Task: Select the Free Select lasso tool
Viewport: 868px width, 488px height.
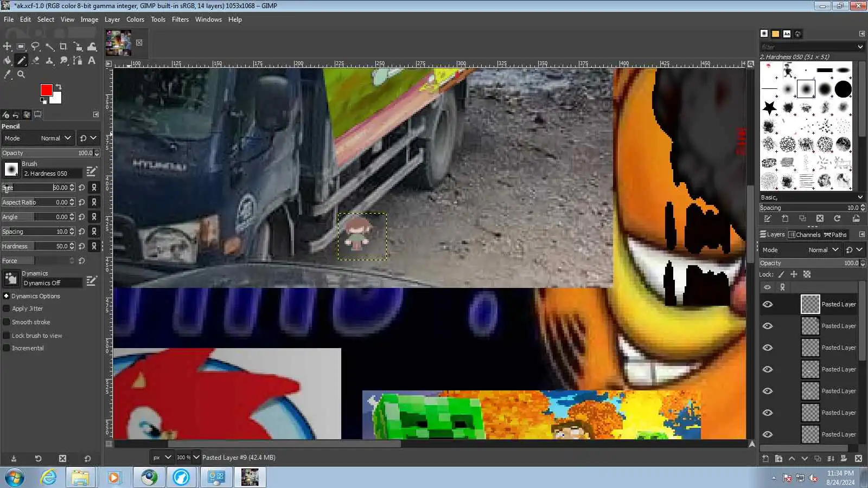Action: 35,47
